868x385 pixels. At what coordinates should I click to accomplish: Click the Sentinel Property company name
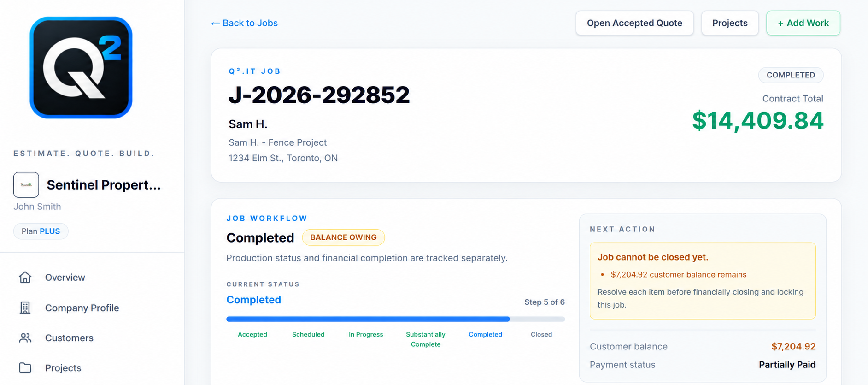104,185
